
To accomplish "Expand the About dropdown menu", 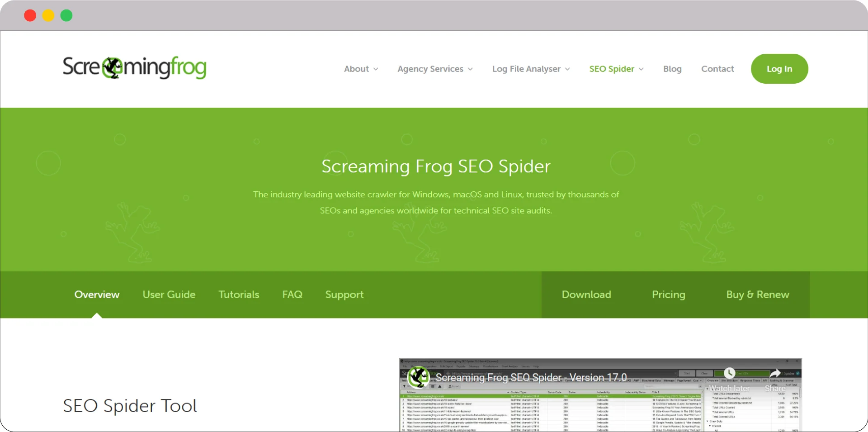I will [x=360, y=69].
